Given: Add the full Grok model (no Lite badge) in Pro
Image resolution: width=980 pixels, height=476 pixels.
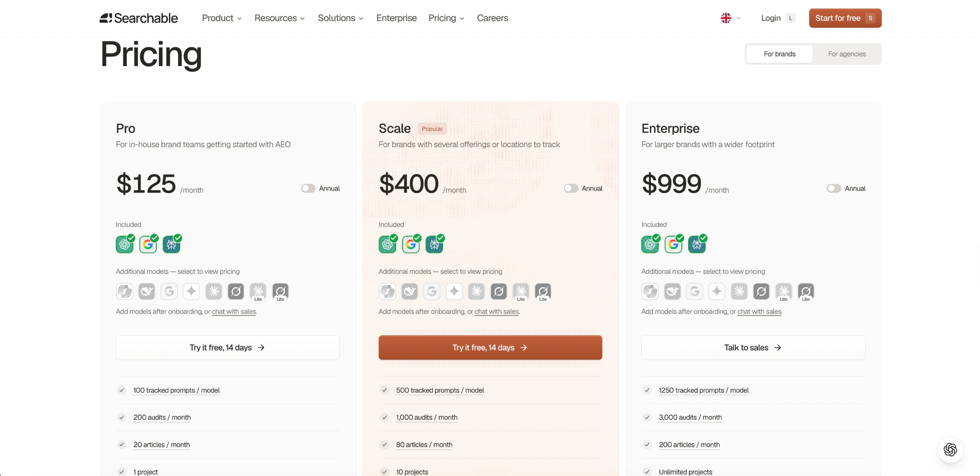Looking at the screenshot, I should 236,291.
